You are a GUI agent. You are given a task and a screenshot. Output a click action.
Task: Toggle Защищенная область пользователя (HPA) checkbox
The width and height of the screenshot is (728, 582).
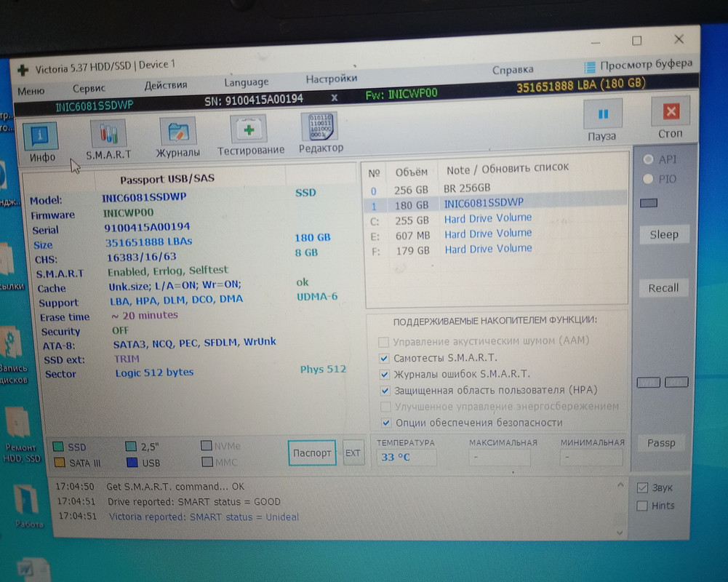(x=385, y=390)
